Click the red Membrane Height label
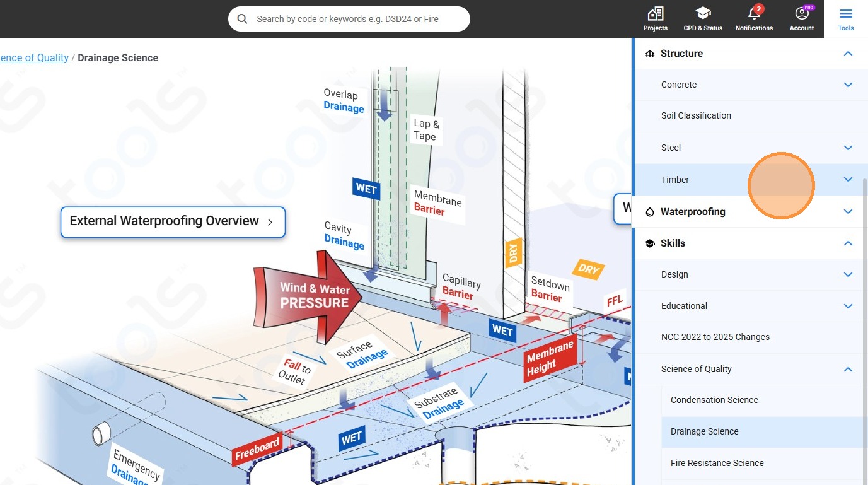The image size is (868, 485). pyautogui.click(x=550, y=359)
